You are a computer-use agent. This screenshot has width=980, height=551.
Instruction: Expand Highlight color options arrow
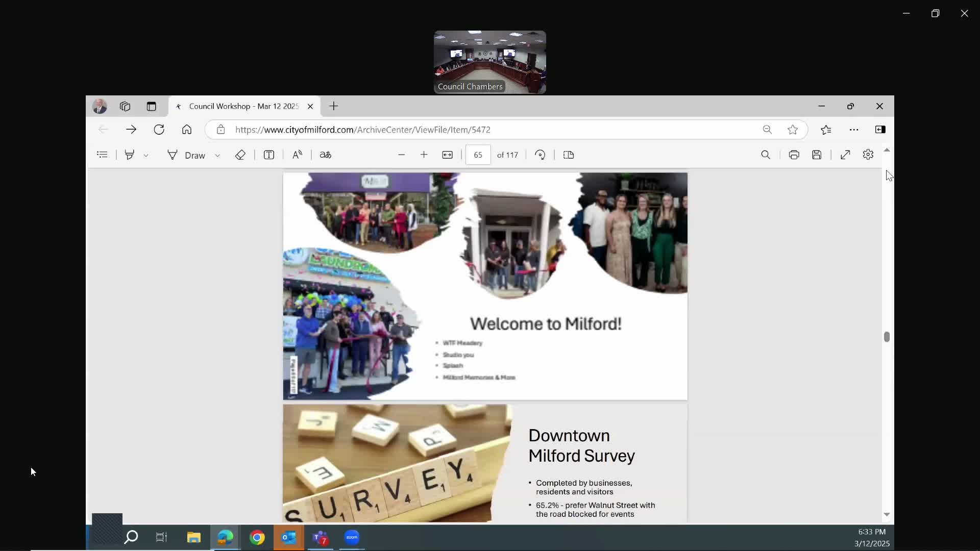click(x=146, y=155)
